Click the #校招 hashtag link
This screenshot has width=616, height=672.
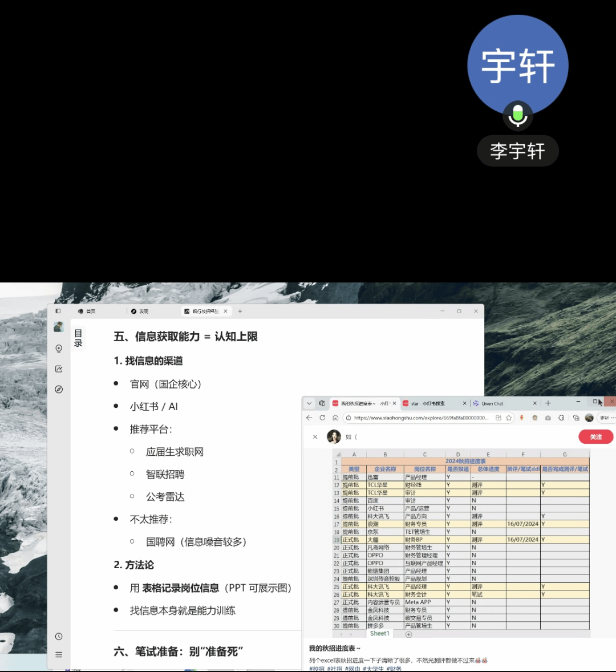point(317,669)
